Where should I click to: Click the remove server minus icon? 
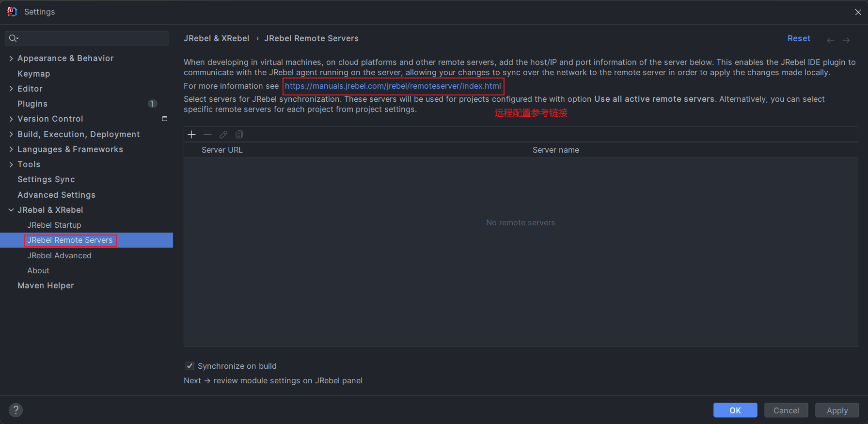(x=207, y=135)
